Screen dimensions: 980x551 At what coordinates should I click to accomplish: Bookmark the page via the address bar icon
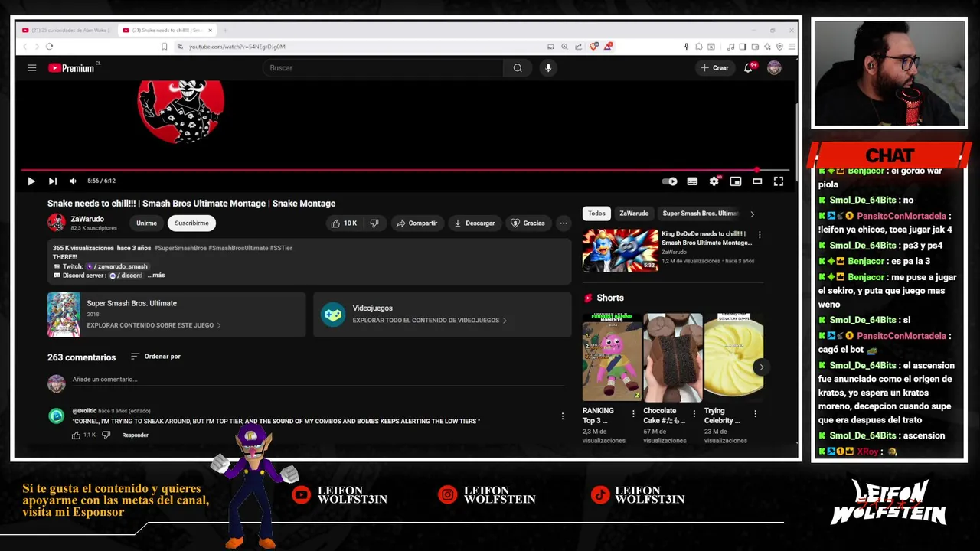[x=164, y=47]
